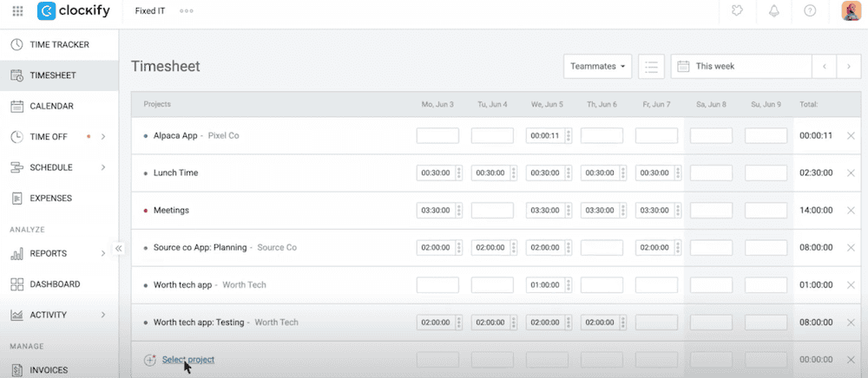The width and height of the screenshot is (868, 378).
Task: Open entry options for Lunch Time Friday
Action: [678, 173]
